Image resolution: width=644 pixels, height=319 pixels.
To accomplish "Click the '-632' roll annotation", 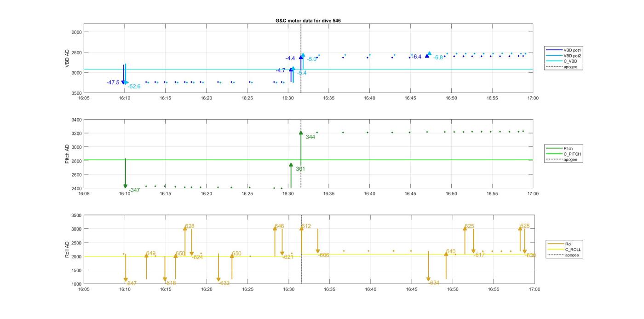I will tap(224, 283).
